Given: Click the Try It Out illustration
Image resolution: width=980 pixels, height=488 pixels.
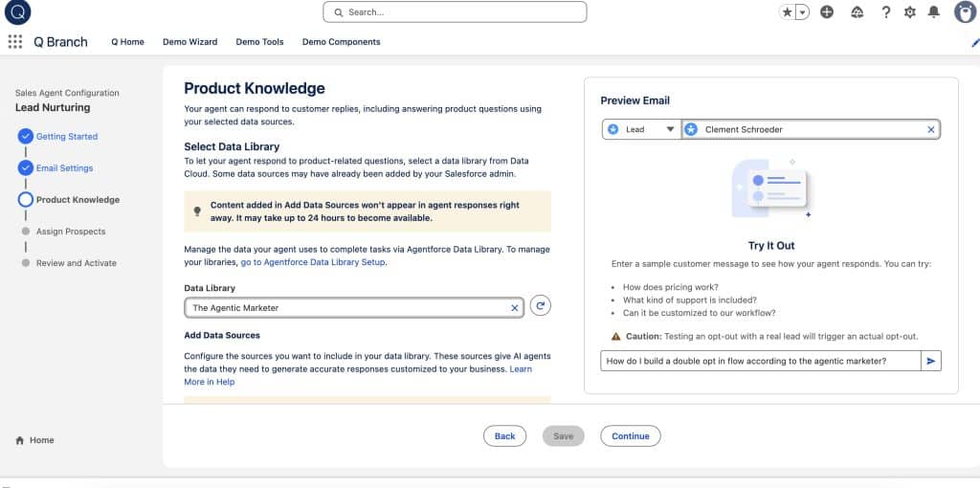Looking at the screenshot, I should click(x=771, y=189).
